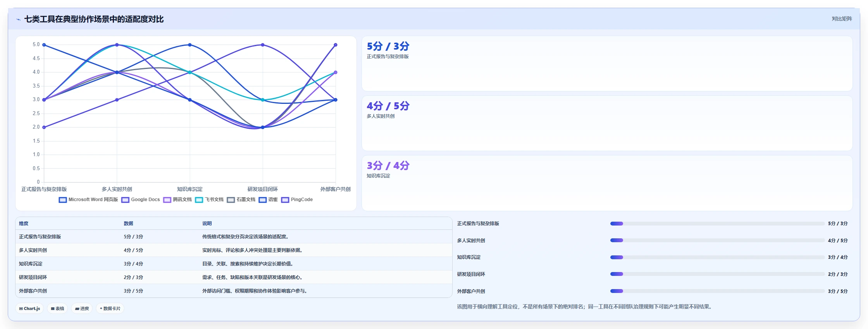Click the 进度 chip
This screenshot has width=868, height=329.
pyautogui.click(x=82, y=308)
